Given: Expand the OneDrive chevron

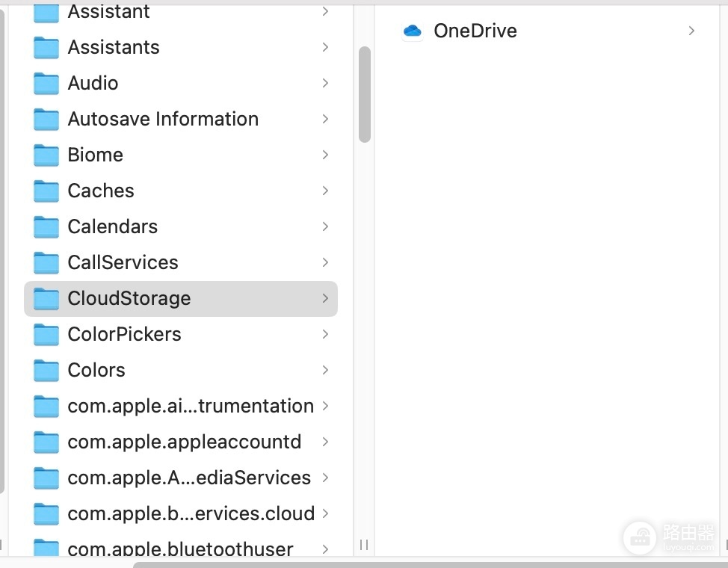Looking at the screenshot, I should [x=692, y=31].
